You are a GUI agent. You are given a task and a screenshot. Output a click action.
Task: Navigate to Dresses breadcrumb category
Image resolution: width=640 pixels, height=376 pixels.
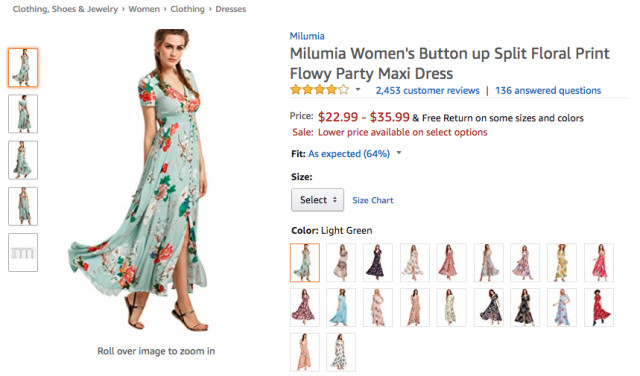click(231, 9)
